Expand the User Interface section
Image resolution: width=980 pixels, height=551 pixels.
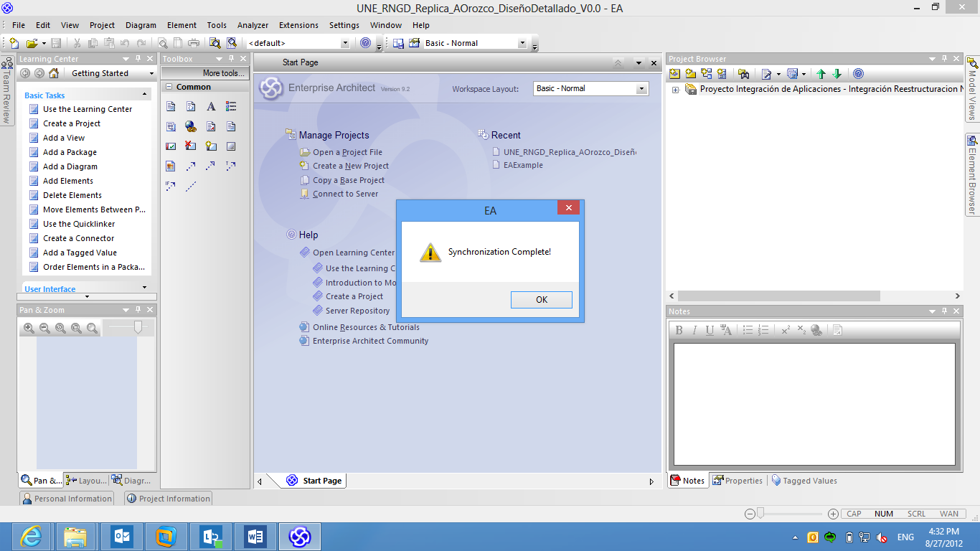pyautogui.click(x=144, y=288)
